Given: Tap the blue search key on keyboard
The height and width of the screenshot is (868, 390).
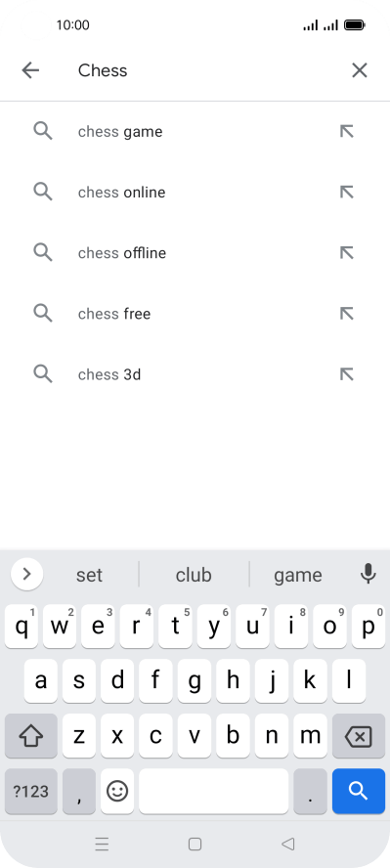Looking at the screenshot, I should point(359,791).
